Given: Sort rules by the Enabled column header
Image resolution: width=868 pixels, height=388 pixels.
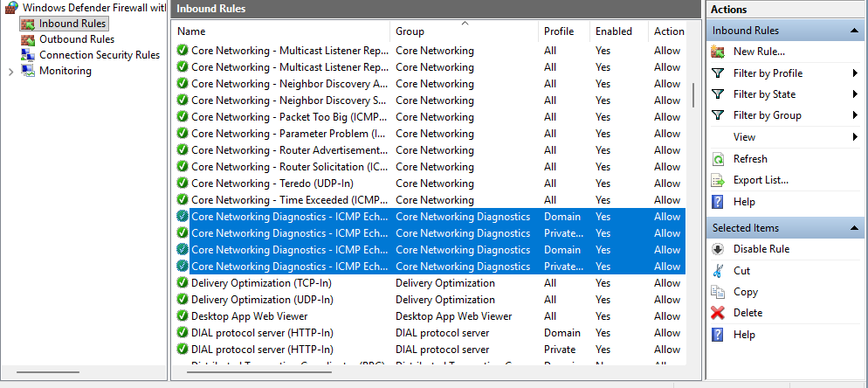Looking at the screenshot, I should pos(613,31).
